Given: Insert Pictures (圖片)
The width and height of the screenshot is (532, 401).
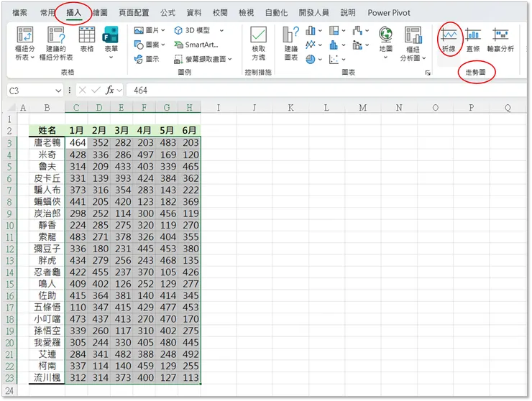Looking at the screenshot, I should pyautogui.click(x=146, y=30).
